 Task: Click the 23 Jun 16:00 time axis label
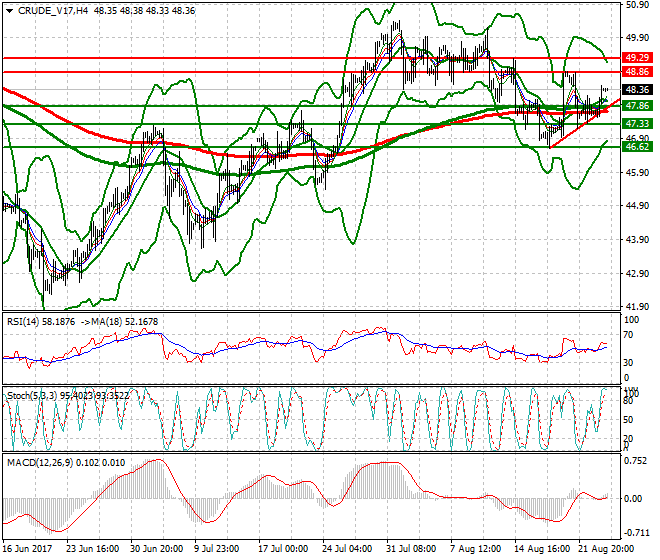93,549
